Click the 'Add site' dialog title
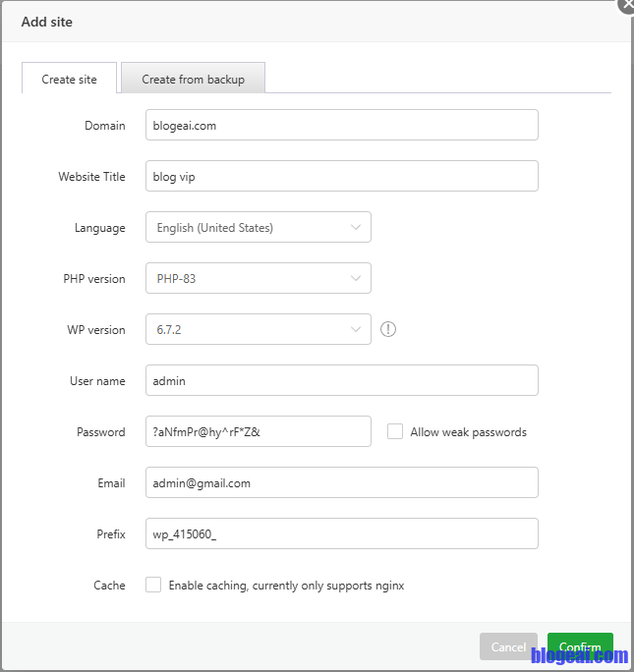 click(x=46, y=22)
